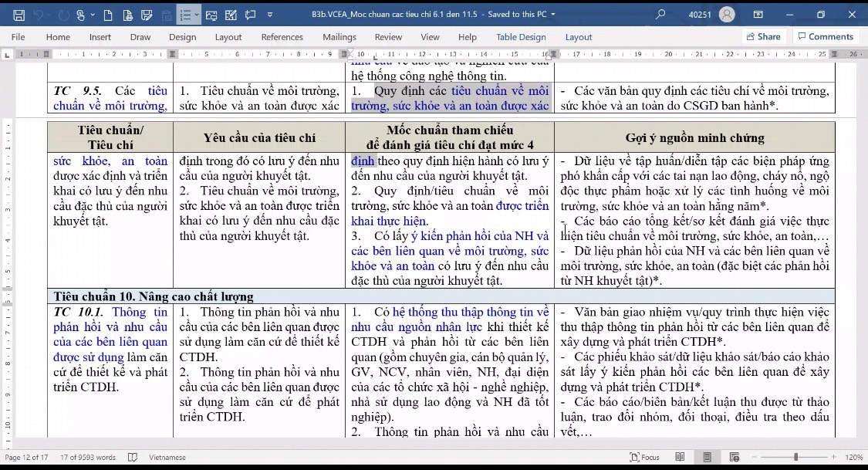The image size is (868, 470).
Task: Open the table Layout tab after Table Design
Action: [x=579, y=37]
